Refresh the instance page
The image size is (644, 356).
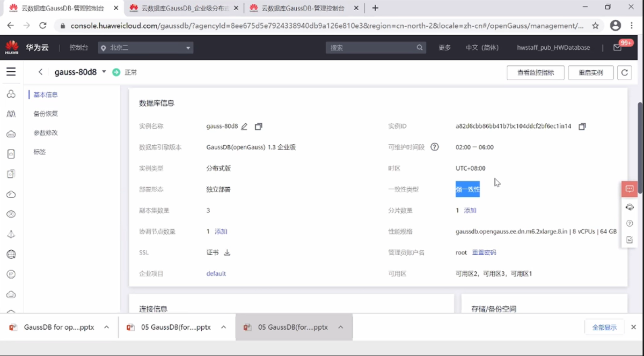pos(624,72)
